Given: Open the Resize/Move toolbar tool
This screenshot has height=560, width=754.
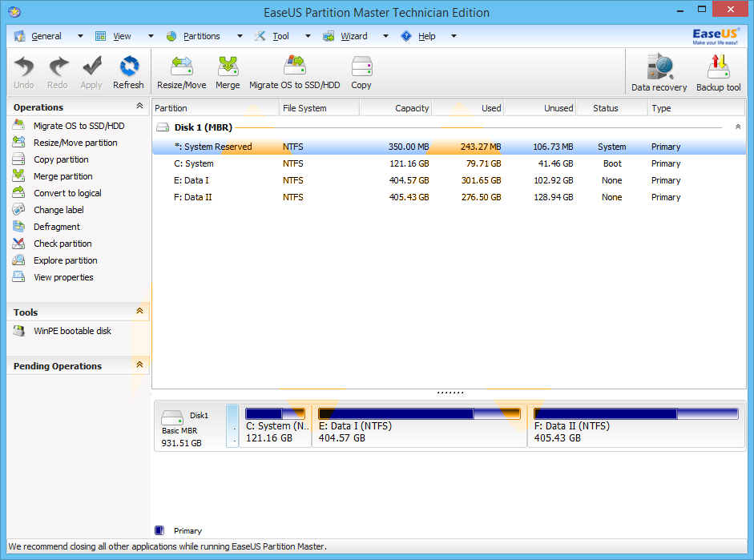Looking at the screenshot, I should coord(181,72).
